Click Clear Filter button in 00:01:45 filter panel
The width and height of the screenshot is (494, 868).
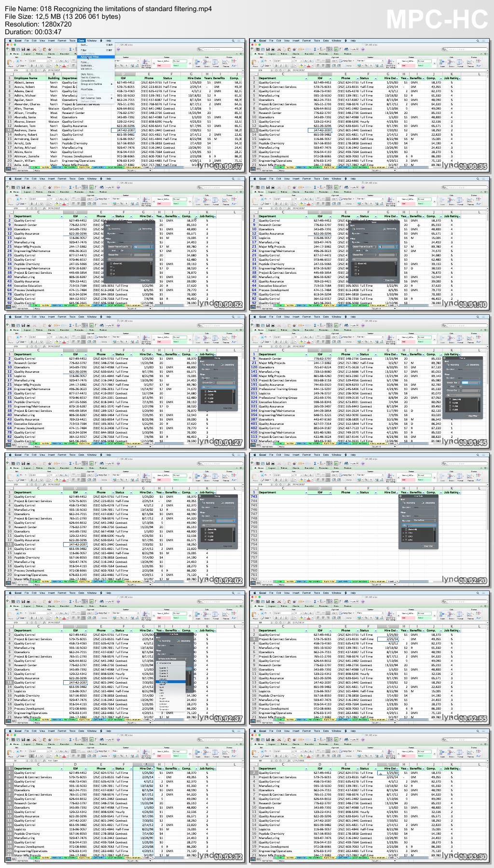tap(473, 416)
